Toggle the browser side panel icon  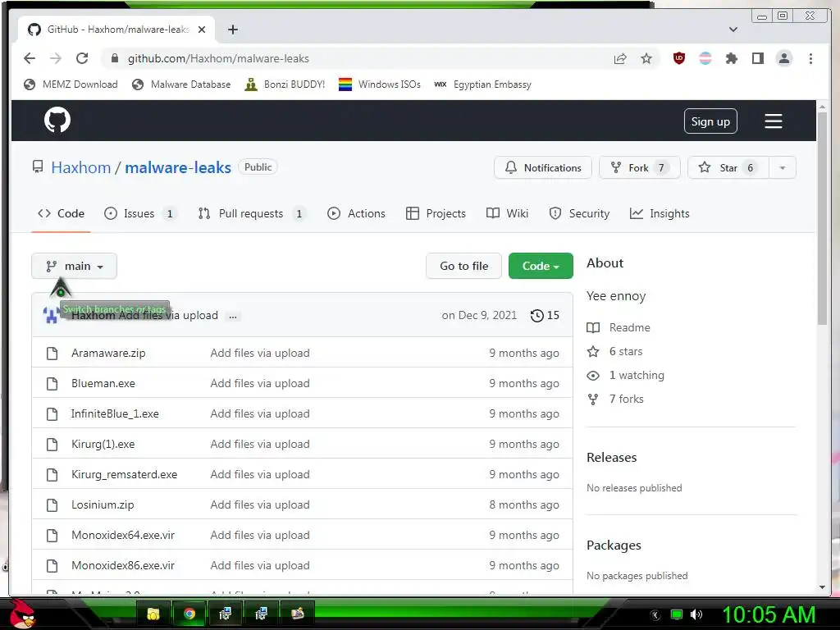757,58
